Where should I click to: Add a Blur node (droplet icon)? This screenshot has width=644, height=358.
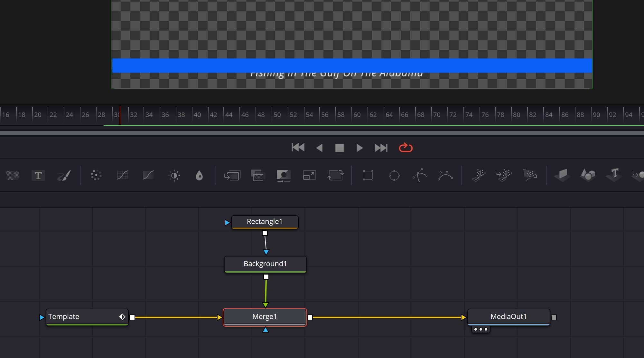[x=199, y=176]
